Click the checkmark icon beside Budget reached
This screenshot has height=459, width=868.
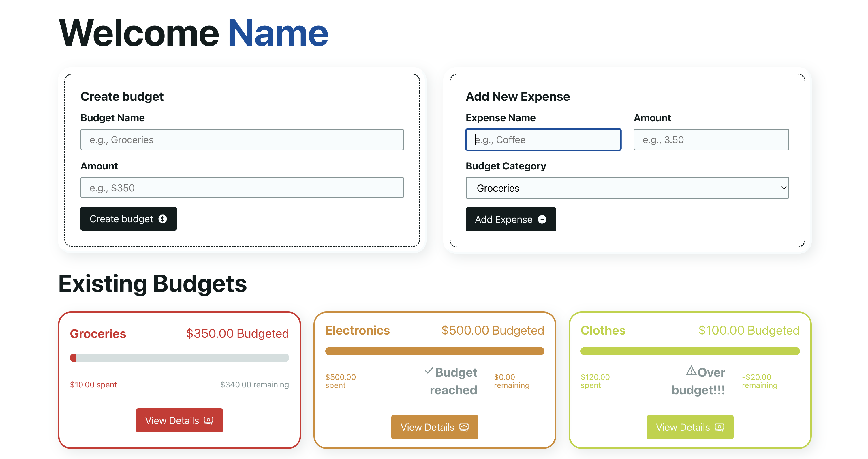[x=429, y=371]
